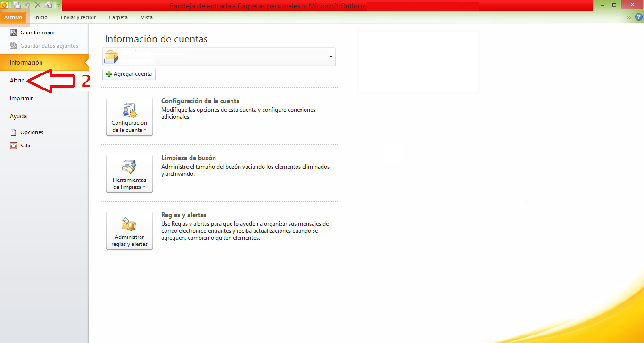Click the Guardar como floppy disk icon

click(14, 33)
